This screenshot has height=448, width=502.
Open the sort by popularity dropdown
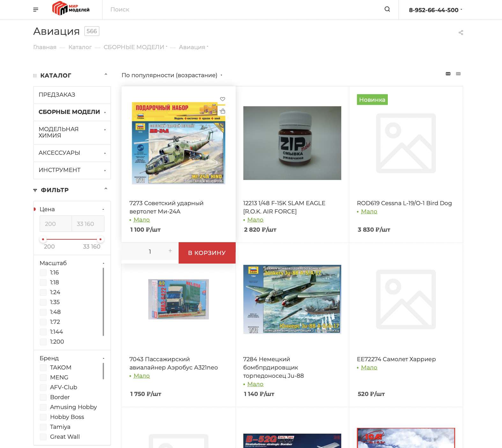tap(172, 75)
